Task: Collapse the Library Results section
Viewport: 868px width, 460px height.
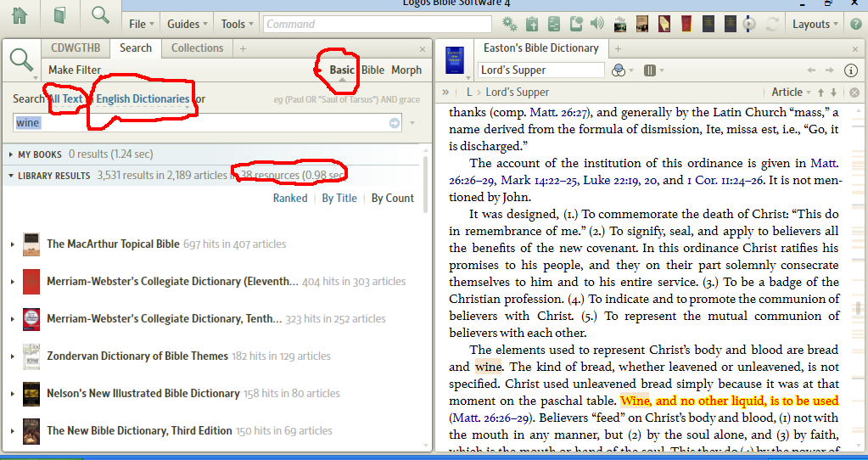Action: [x=10, y=176]
